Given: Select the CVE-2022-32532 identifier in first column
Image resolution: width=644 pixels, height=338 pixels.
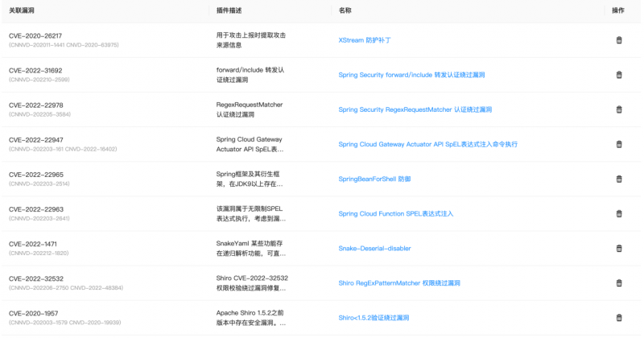Looking at the screenshot, I should (36, 279).
